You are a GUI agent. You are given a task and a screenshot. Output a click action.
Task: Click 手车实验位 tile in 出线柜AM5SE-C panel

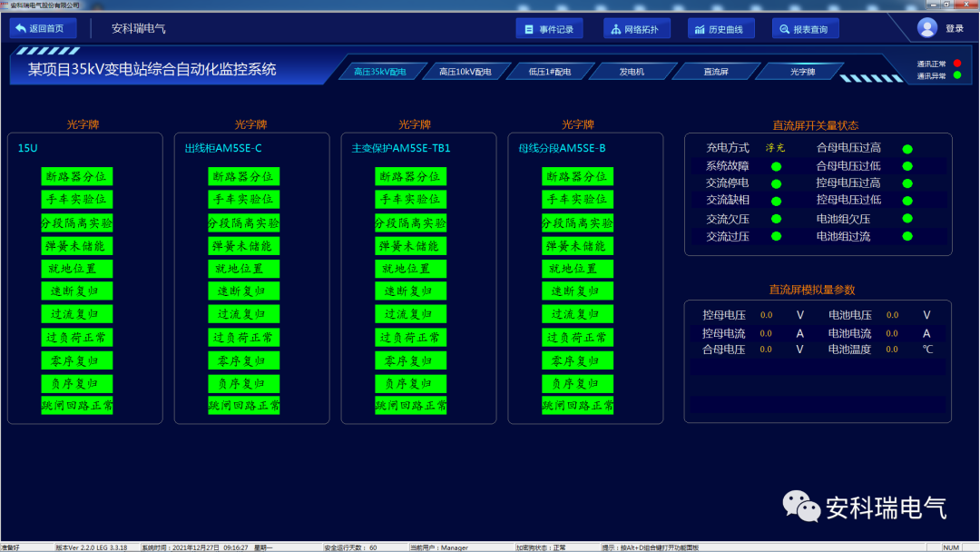click(244, 200)
